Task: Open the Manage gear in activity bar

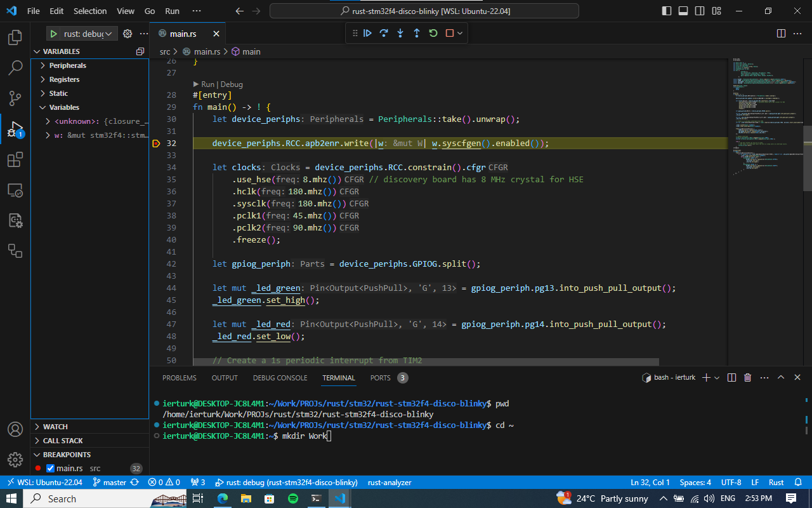Action: point(15,460)
